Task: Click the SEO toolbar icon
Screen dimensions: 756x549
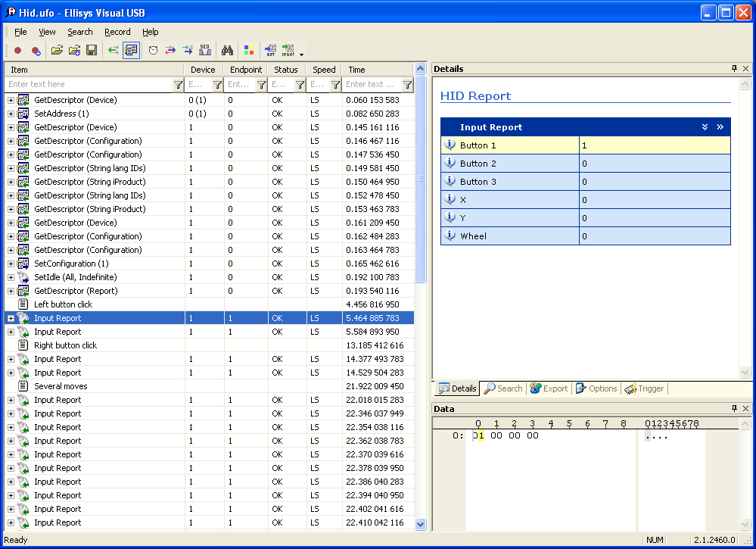Action: [204, 51]
